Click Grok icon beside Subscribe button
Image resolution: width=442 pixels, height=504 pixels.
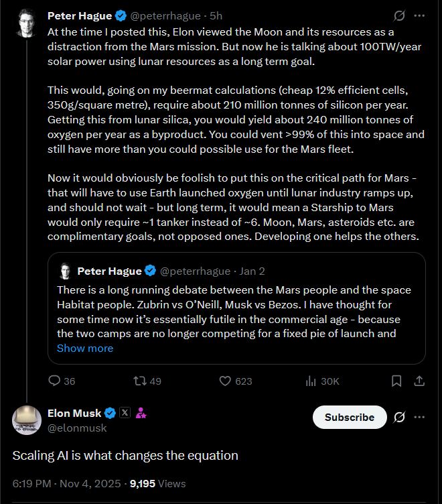pyautogui.click(x=400, y=417)
